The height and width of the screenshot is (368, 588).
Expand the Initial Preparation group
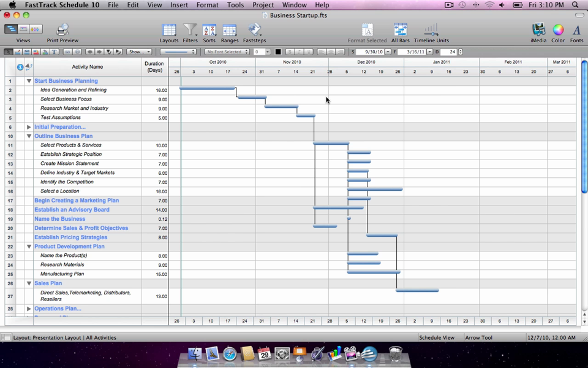click(x=29, y=127)
